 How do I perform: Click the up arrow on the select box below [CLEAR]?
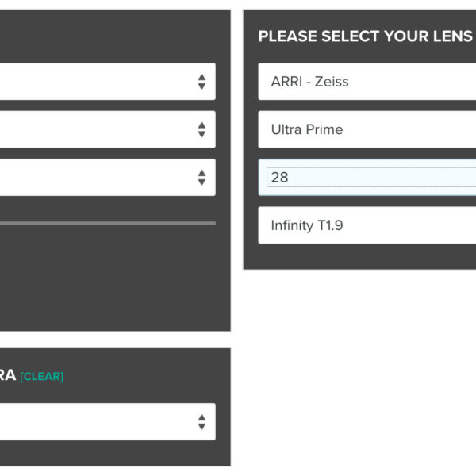coord(202,417)
